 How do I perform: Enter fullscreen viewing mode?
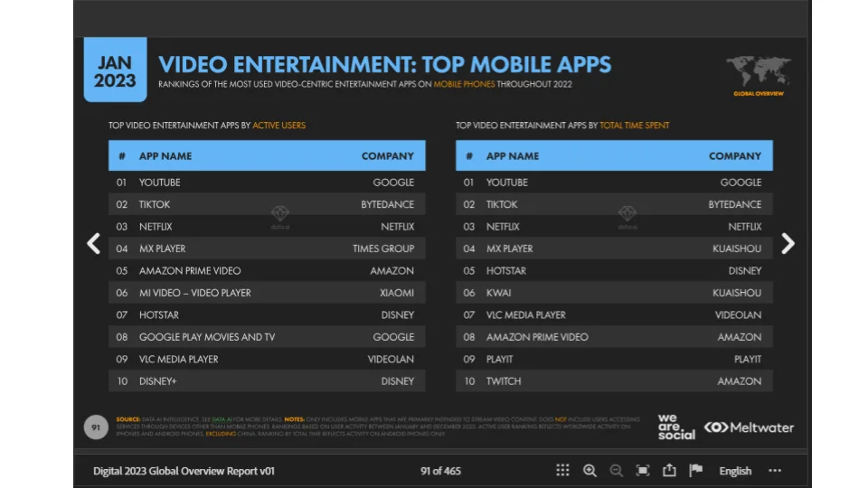click(643, 471)
